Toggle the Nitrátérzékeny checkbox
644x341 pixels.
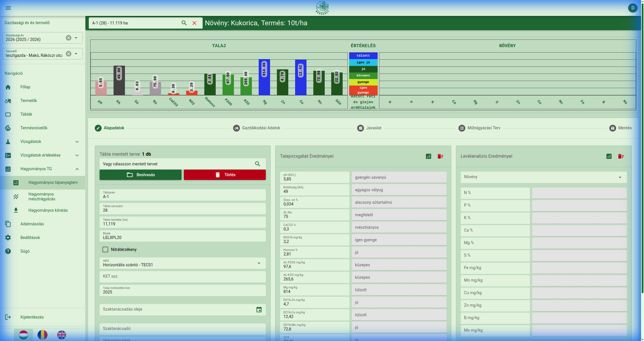click(105, 249)
